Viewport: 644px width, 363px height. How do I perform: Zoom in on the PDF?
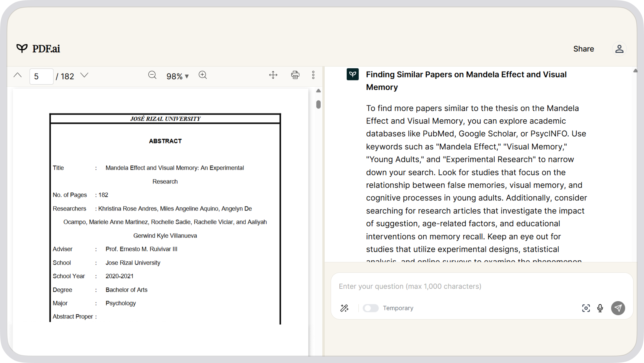tap(203, 75)
